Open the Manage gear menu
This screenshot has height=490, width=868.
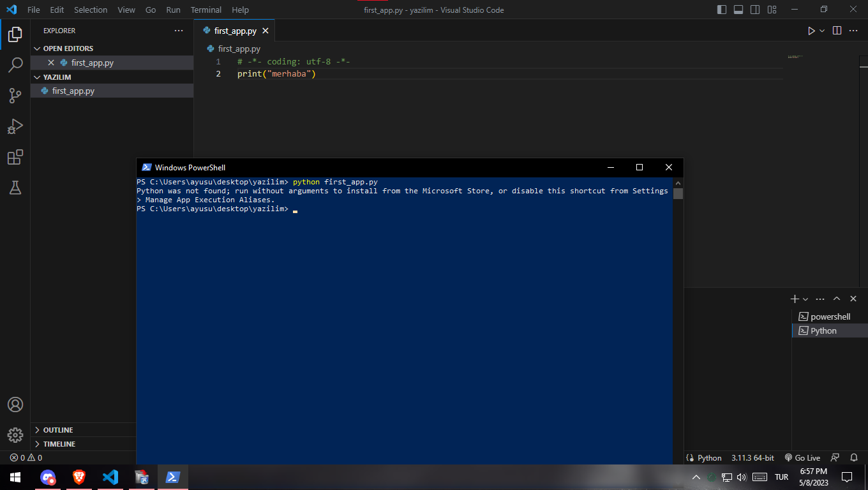(15, 435)
